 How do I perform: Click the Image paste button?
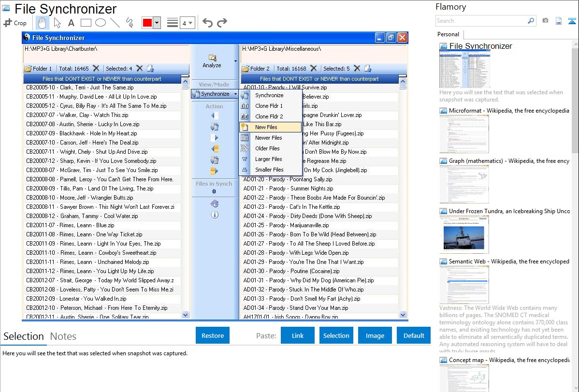click(375, 335)
